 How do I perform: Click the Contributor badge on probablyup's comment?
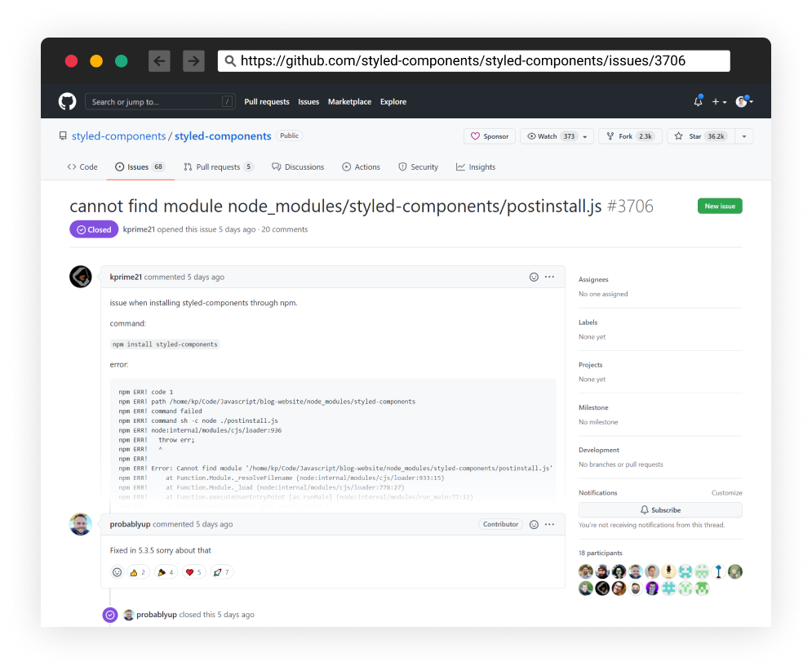(x=500, y=524)
